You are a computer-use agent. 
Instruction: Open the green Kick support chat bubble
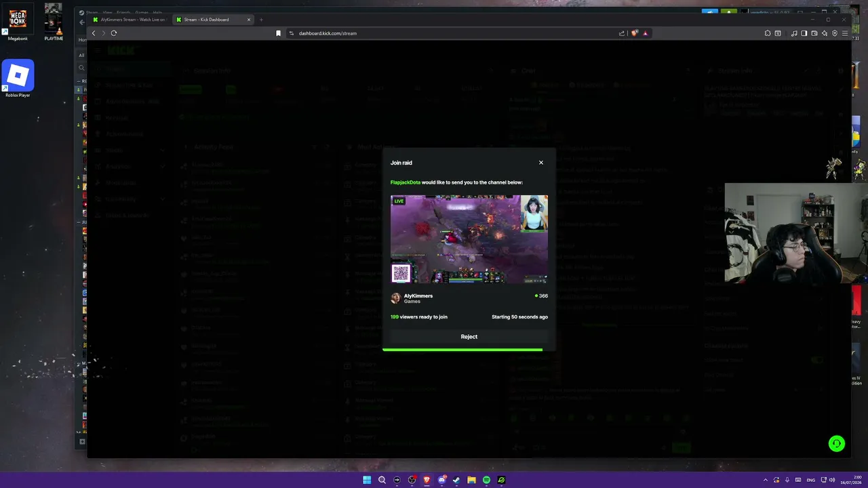pos(837,443)
